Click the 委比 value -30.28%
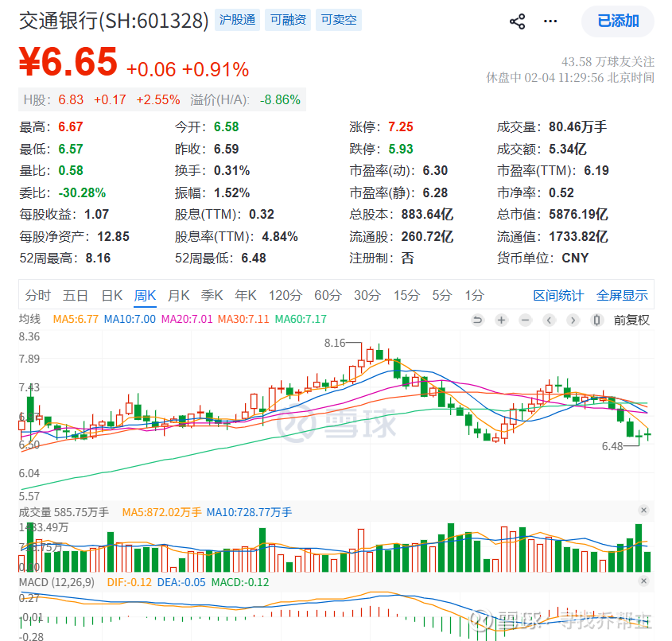The image size is (672, 641). coord(82,192)
